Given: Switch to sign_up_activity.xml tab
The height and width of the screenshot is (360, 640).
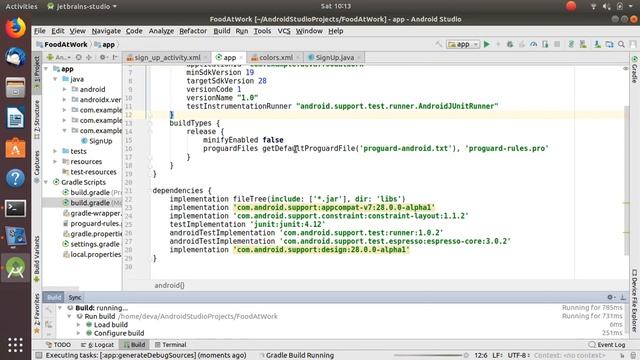Looking at the screenshot, I should [x=167, y=58].
